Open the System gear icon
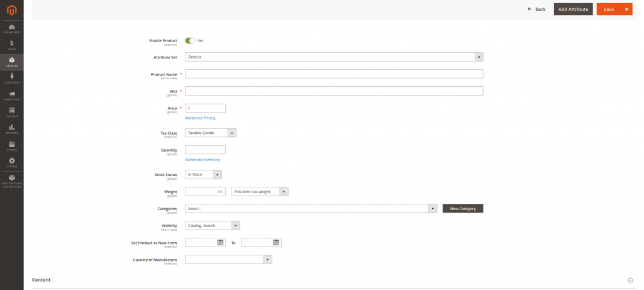644x290 pixels. 11,162
